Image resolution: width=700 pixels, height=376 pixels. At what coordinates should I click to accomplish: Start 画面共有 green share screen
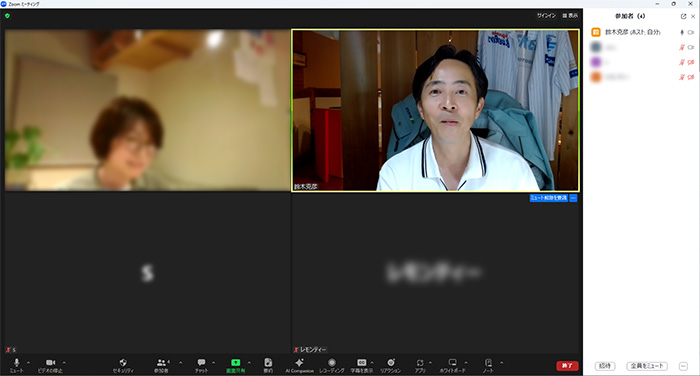click(235, 365)
